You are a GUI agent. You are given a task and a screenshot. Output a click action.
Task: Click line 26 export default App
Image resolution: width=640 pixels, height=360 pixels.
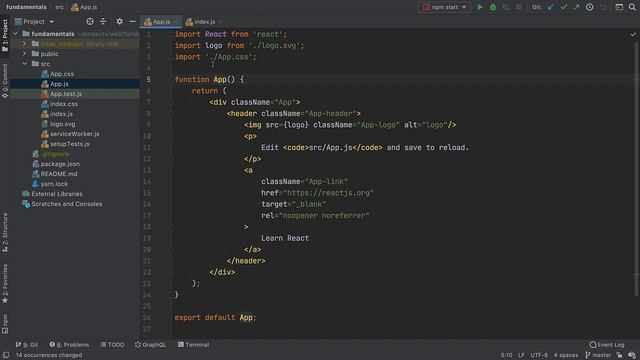pos(215,318)
